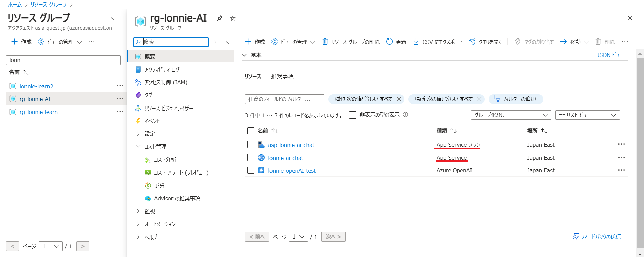Open the 移動 dropdown

pos(575,42)
